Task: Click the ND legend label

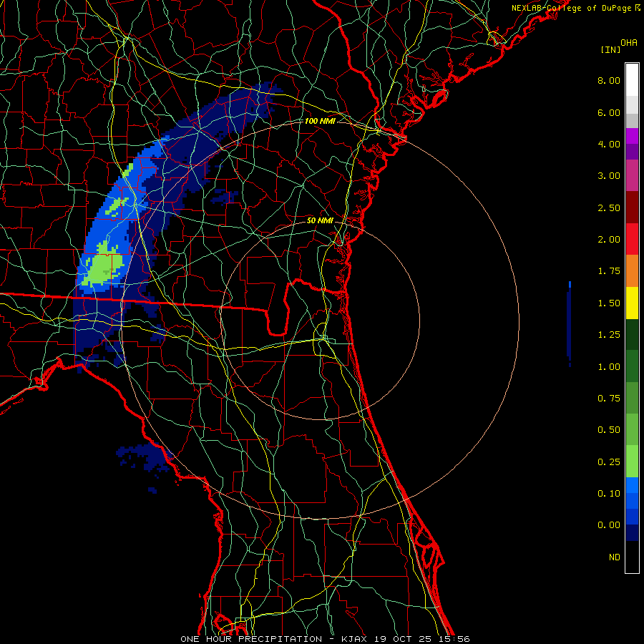Action: 615,557
